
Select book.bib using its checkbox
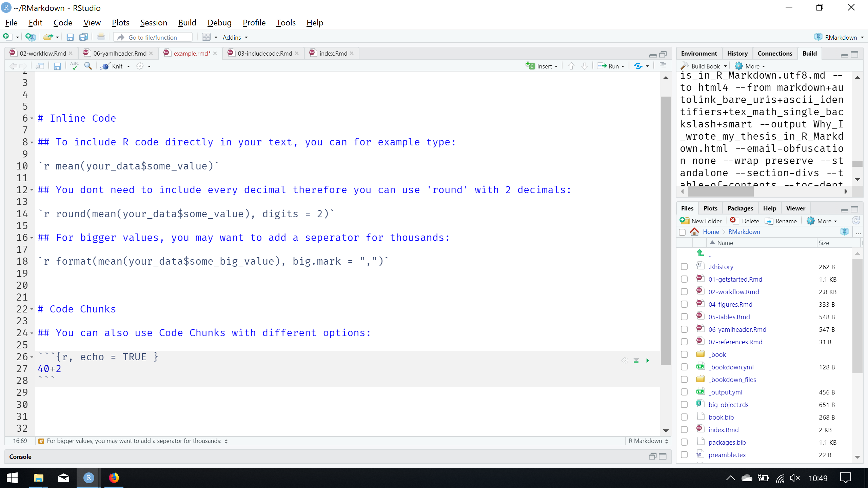tap(685, 417)
